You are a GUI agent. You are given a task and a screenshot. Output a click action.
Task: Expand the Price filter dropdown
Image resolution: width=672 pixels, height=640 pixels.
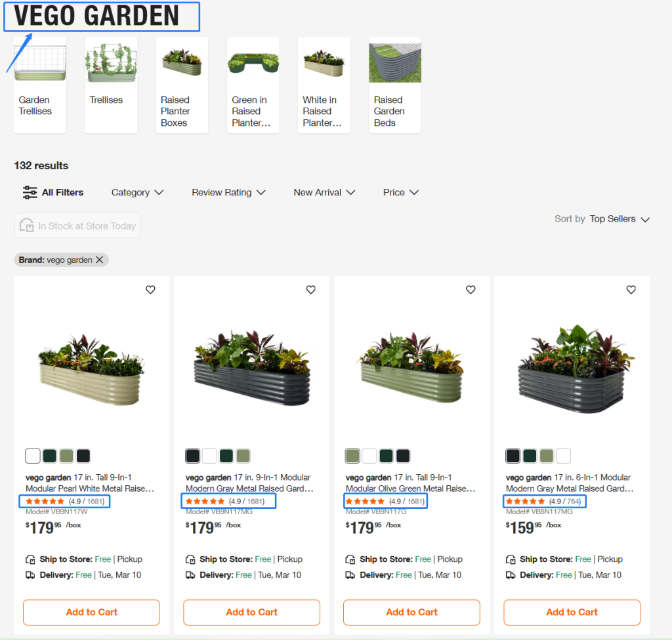400,192
